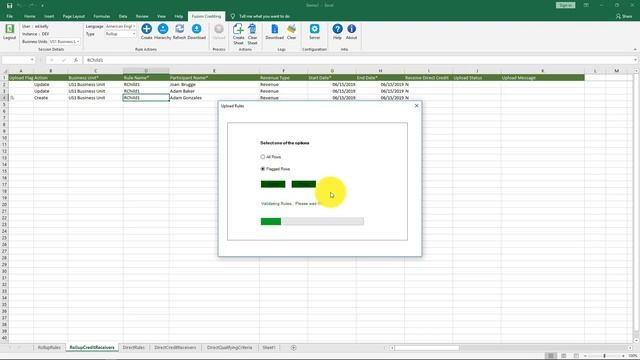Click the Sign in button

point(565,5)
